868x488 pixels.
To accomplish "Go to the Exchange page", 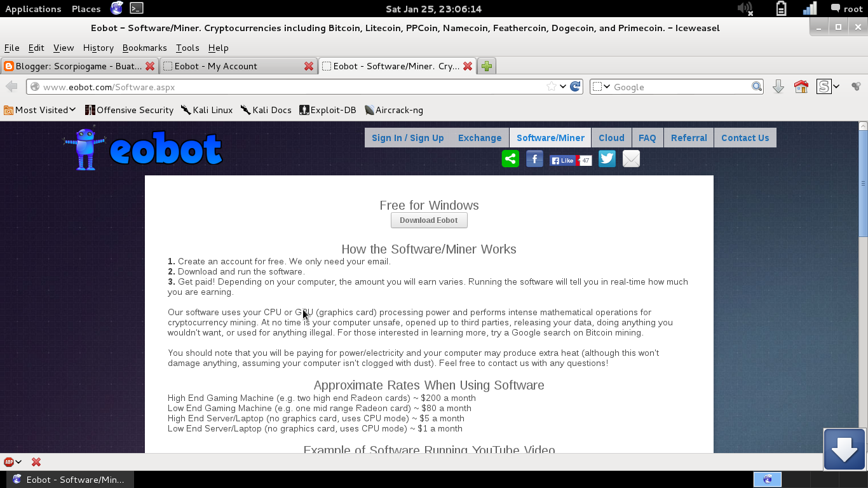I will point(480,138).
